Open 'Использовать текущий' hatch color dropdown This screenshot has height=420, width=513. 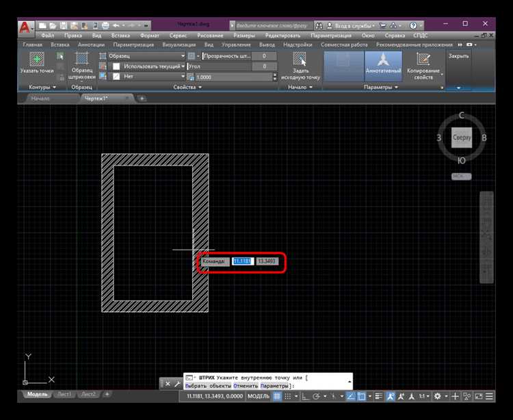tap(149, 66)
